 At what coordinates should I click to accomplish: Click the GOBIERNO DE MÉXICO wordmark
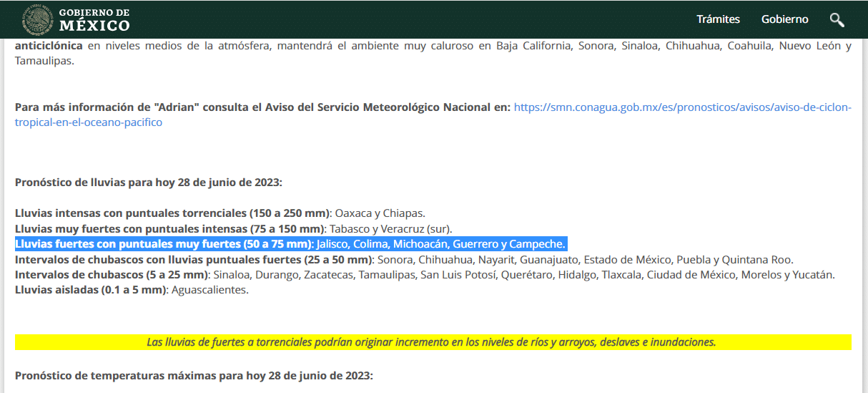click(x=94, y=20)
